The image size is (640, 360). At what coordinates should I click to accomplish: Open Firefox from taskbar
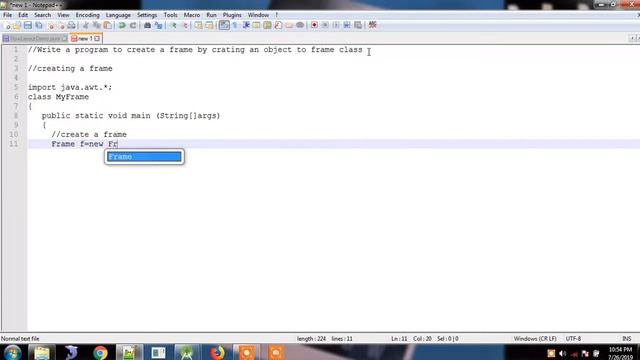pyautogui.click(x=217, y=352)
